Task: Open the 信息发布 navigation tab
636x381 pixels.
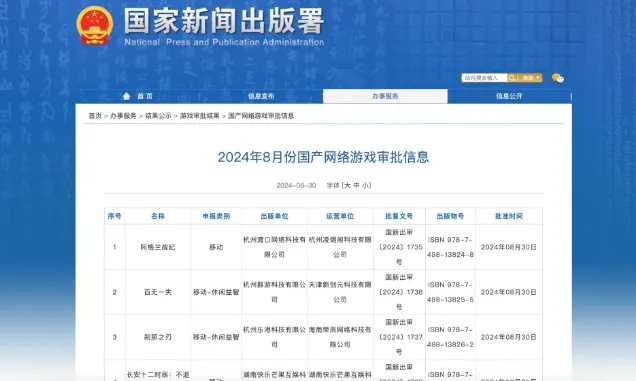Action: click(x=261, y=96)
